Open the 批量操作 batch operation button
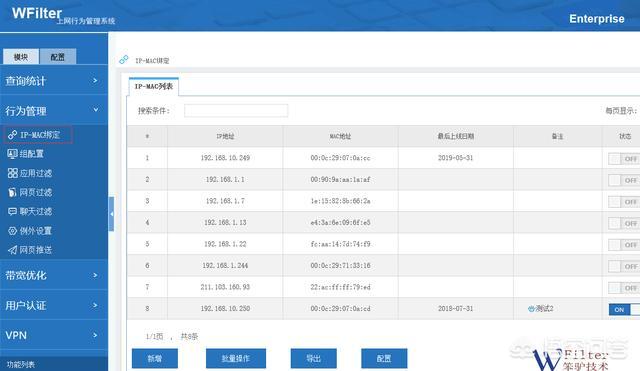Viewport: 640px width, 371px height. [x=236, y=358]
